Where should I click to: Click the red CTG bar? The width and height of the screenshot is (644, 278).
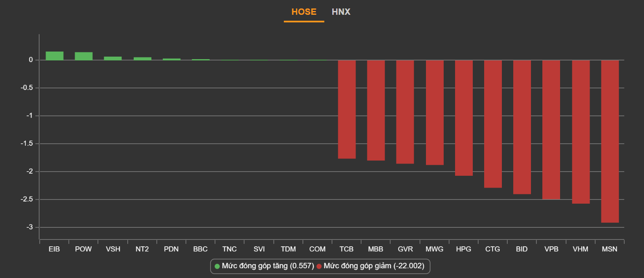[x=493, y=123]
